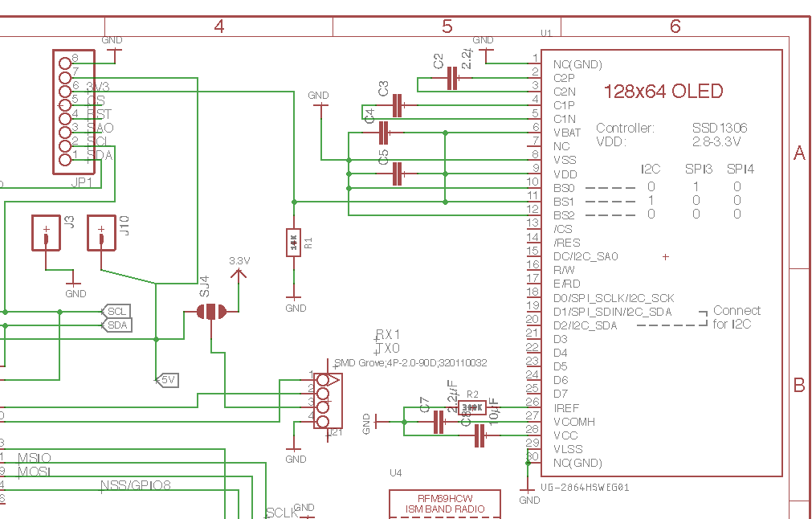812x519 pixels.
Task: Select capacitor C5 symbol
Action: point(398,174)
